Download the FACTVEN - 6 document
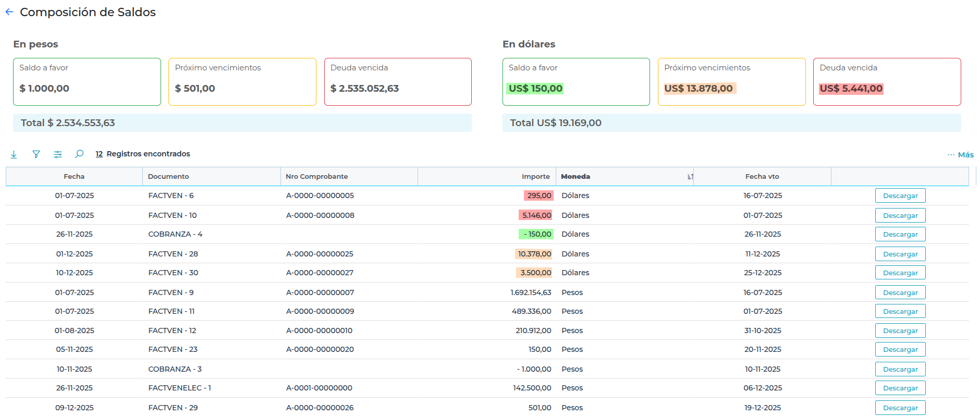Screen dimensions: 980x416 pyautogui.click(x=900, y=196)
